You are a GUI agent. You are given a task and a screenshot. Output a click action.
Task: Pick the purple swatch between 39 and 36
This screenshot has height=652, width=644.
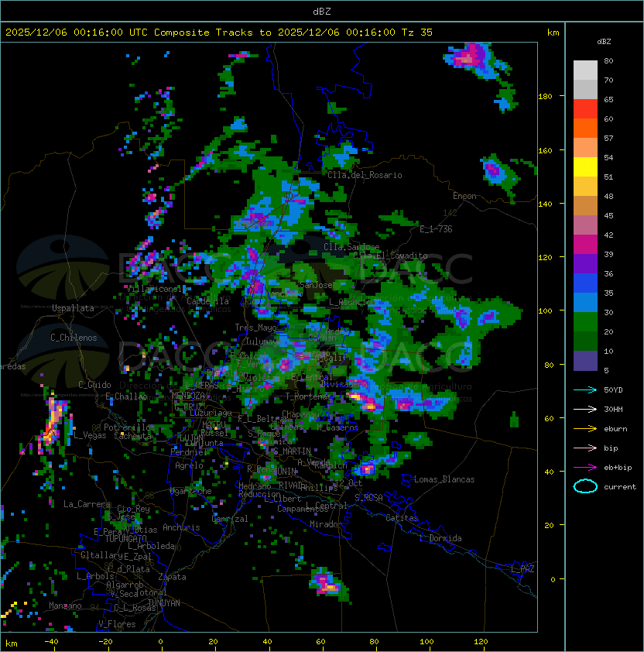(x=585, y=264)
